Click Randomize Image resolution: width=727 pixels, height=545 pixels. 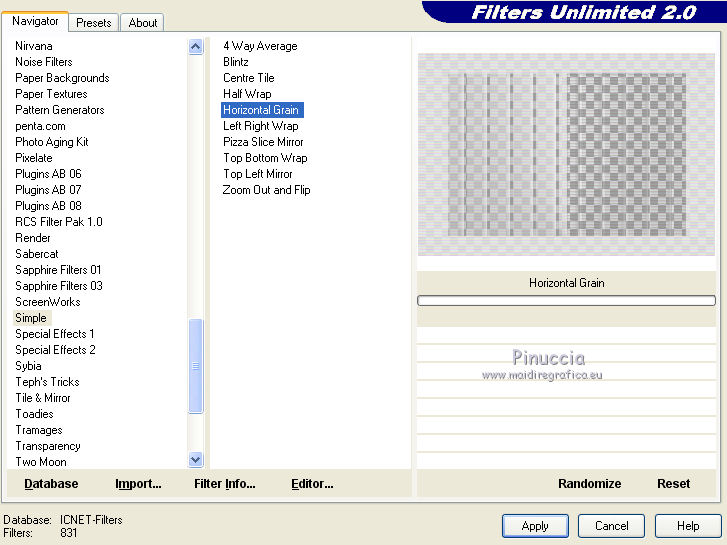pos(589,484)
